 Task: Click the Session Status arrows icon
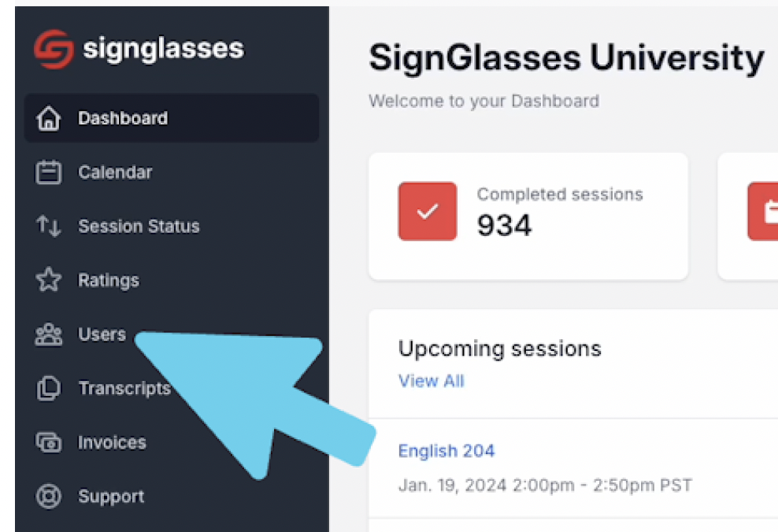[48, 226]
